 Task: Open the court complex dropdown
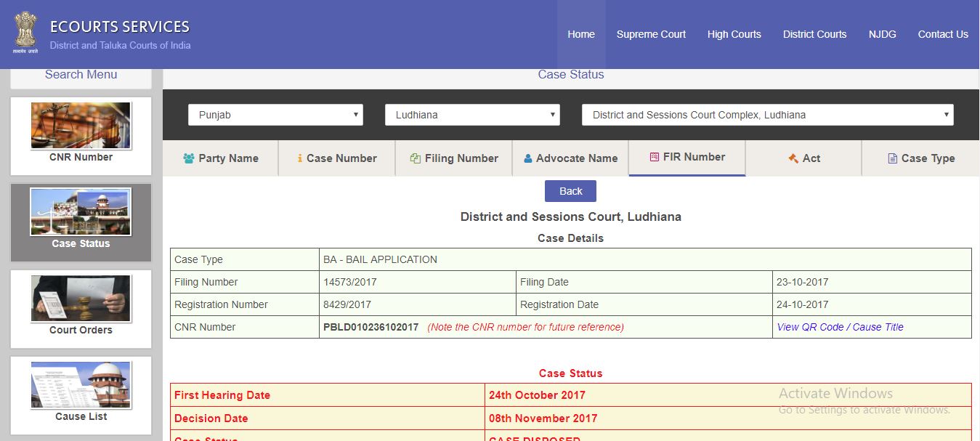[x=767, y=115]
